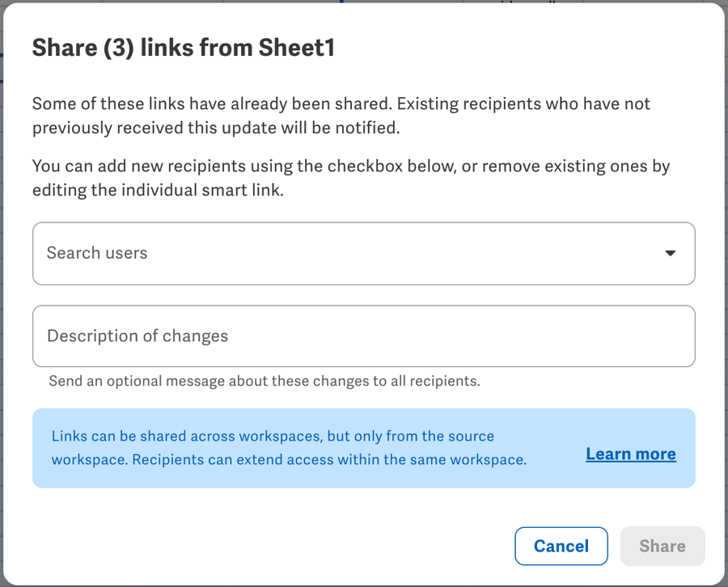Expand the recipient list via the caret
Image resolution: width=728 pixels, height=587 pixels.
point(670,253)
